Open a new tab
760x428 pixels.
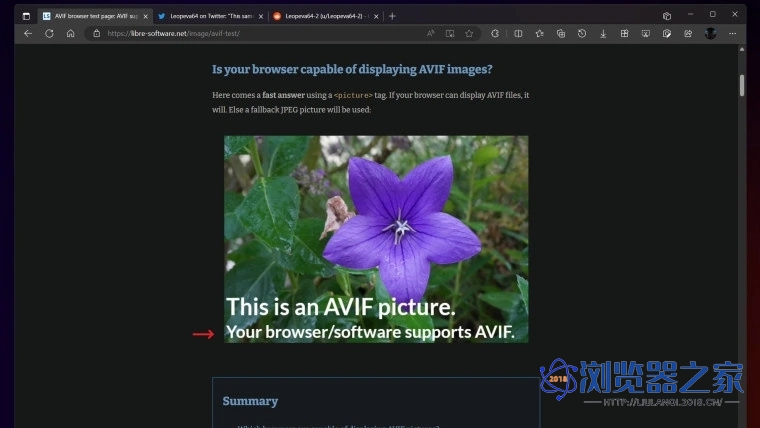click(392, 16)
